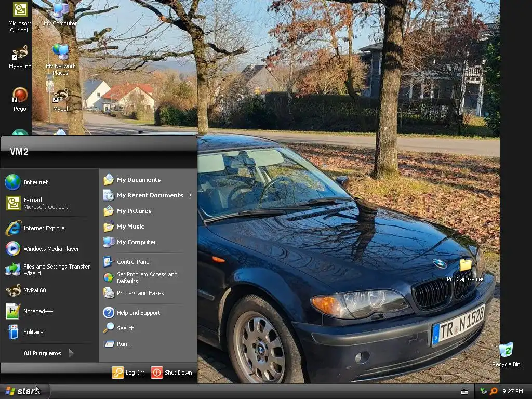
Task: Launch Internet Explorer from Start menu
Action: [49, 228]
